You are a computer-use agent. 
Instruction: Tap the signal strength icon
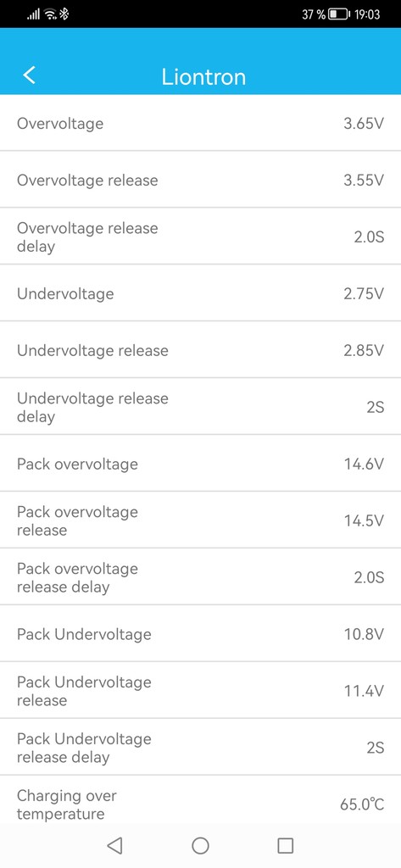coord(33,15)
